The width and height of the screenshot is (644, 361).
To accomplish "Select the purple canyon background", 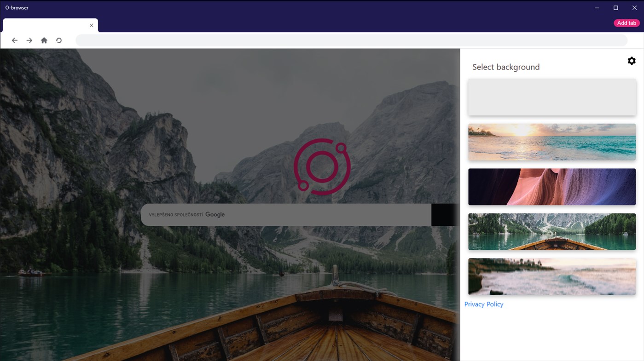I will pos(551,186).
